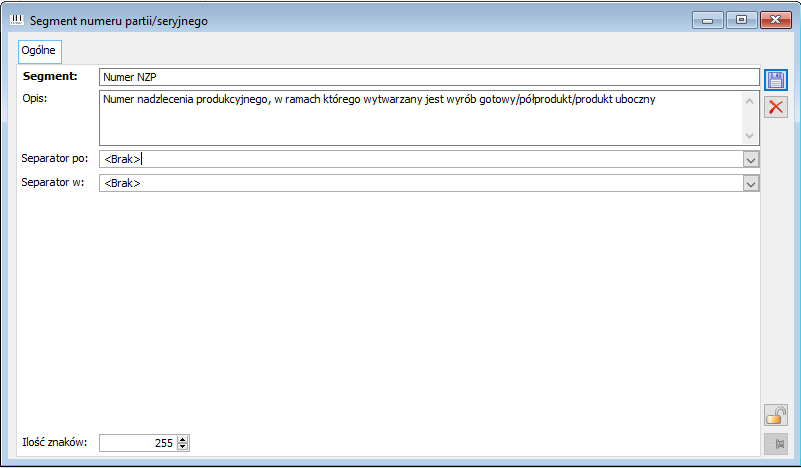Increase Ilość znaków with up arrow
The height and width of the screenshot is (468, 801).
[x=183, y=439]
